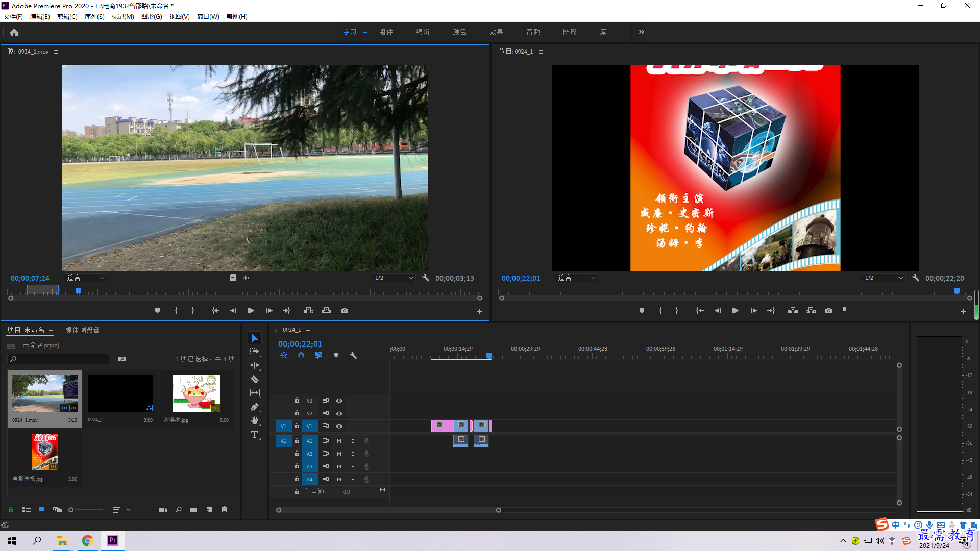The height and width of the screenshot is (551, 980).
Task: Toggle V3 track output eye
Action: (339, 400)
